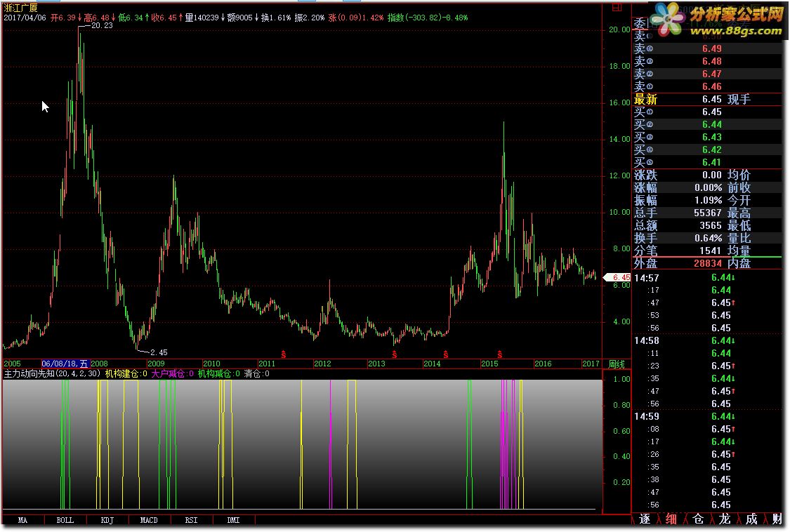This screenshot has width=790, height=532.
Task: Show the RSI indicator tab
Action: pos(192,520)
